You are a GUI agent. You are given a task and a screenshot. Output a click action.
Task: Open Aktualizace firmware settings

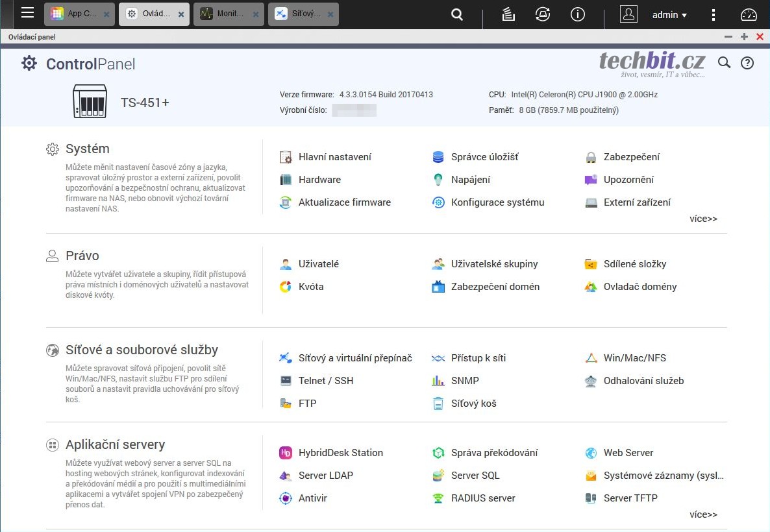pos(344,202)
